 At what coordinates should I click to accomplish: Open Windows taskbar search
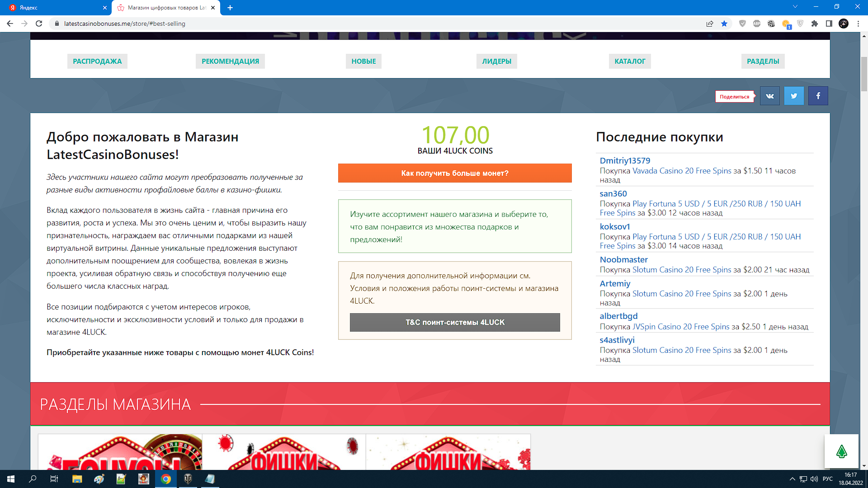coord(33,479)
